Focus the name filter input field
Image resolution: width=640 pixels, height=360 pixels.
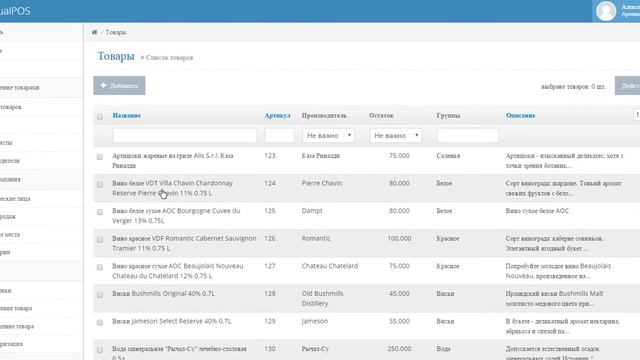[184, 136]
